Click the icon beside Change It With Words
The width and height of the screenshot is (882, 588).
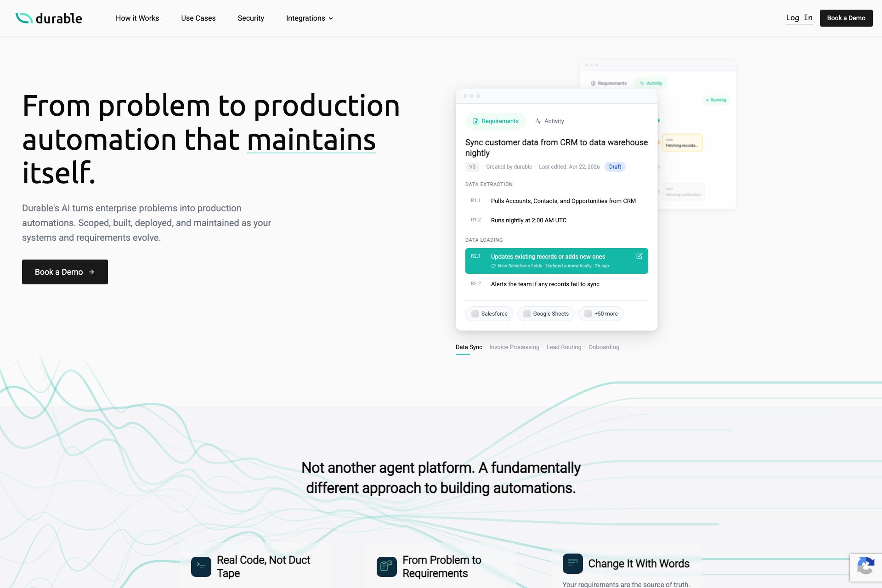tap(572, 563)
